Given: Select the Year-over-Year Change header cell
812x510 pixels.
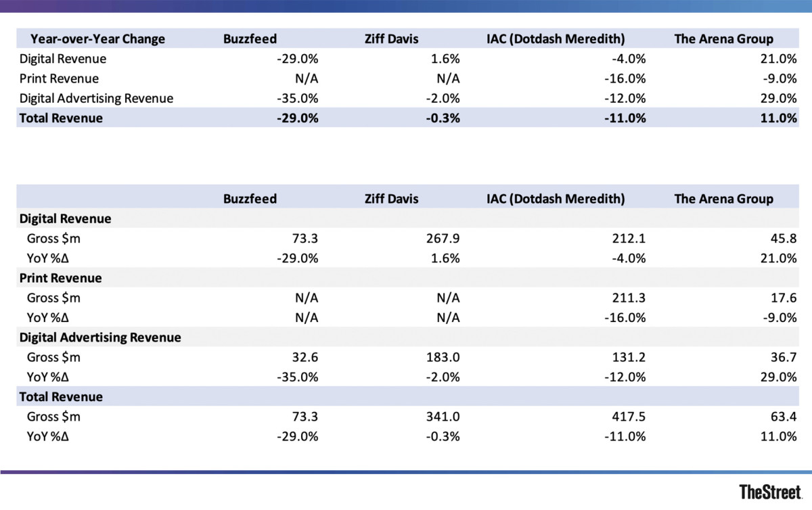Looking at the screenshot, I should click(x=92, y=39).
